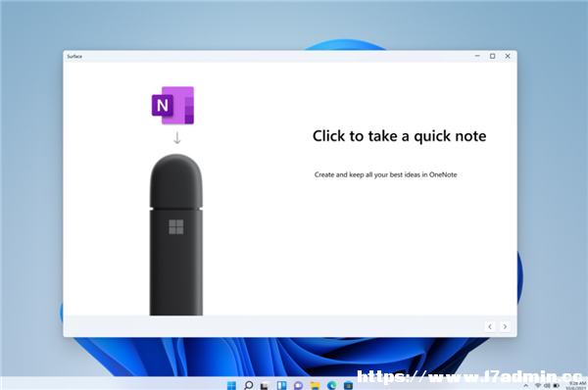Open File Explorer from the taskbar
This screenshot has height=390, width=588.
(x=315, y=385)
